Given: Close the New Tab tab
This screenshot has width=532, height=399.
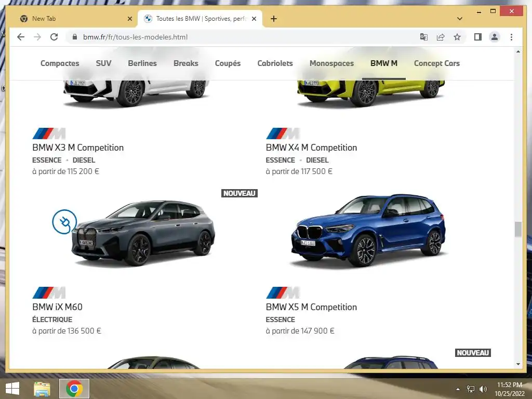Looking at the screenshot, I should click(129, 19).
